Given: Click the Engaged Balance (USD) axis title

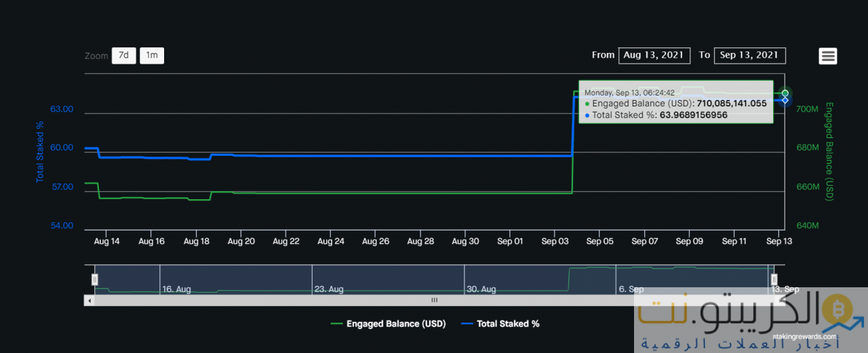Looking at the screenshot, I should pyautogui.click(x=829, y=152).
